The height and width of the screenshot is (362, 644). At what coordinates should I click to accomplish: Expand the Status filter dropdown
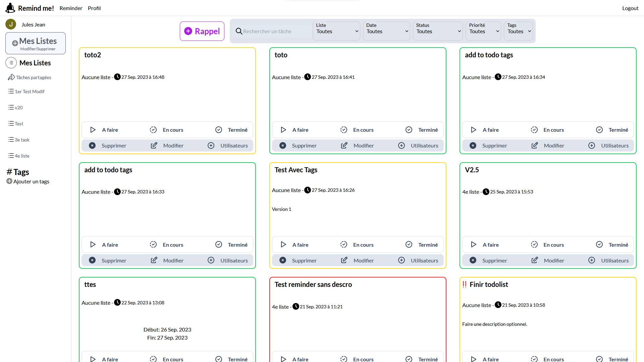tap(438, 31)
